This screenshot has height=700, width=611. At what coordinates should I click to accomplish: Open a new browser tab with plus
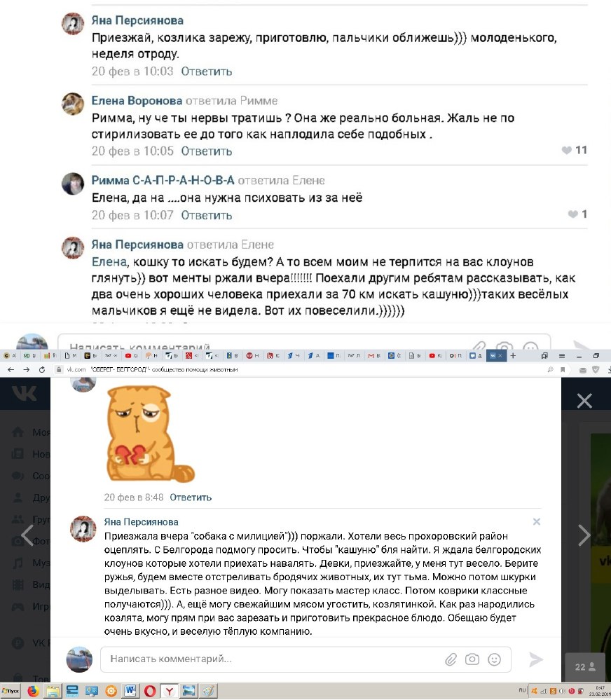tap(514, 356)
